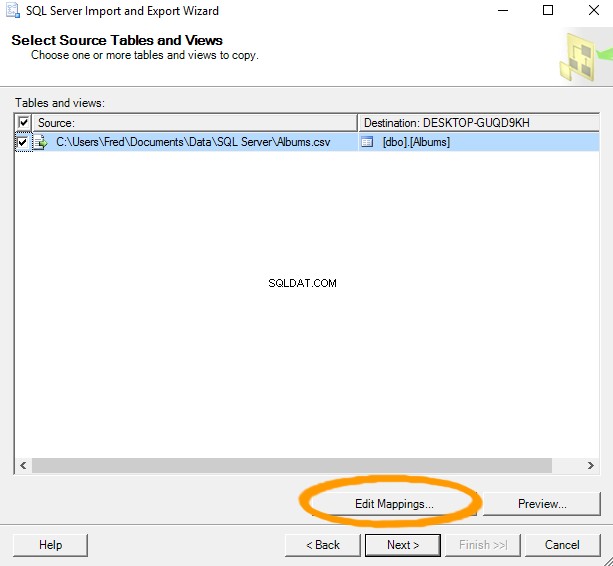The image size is (613, 566).
Task: Uncheck the Albums.csv source row checkbox
Action: click(x=23, y=142)
